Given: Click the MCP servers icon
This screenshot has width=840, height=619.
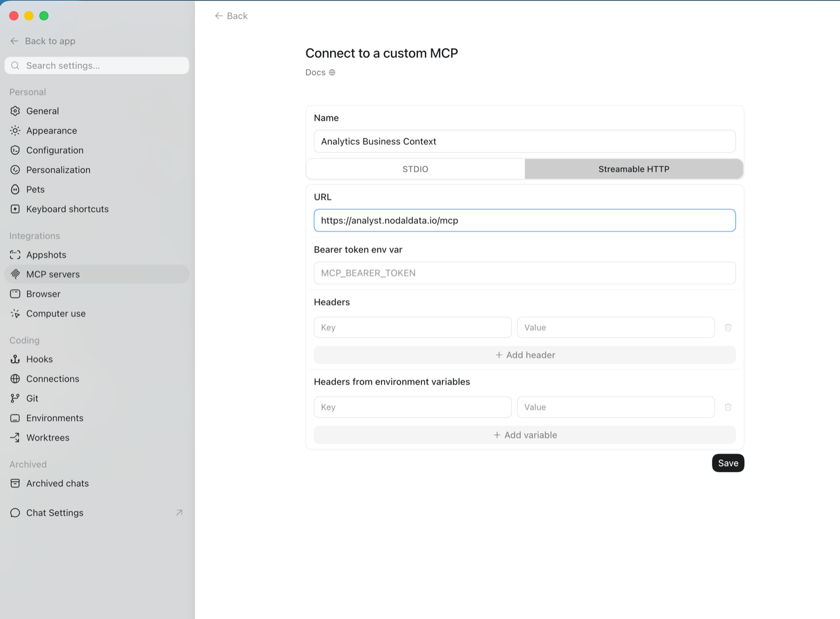Looking at the screenshot, I should coord(15,274).
